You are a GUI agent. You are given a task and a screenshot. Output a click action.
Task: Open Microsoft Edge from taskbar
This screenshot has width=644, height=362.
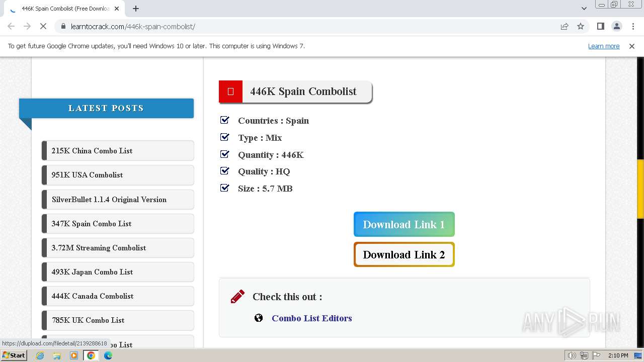[108, 355]
